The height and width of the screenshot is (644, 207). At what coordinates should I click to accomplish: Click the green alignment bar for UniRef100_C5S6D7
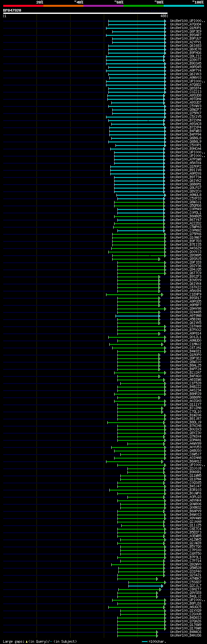147,582
